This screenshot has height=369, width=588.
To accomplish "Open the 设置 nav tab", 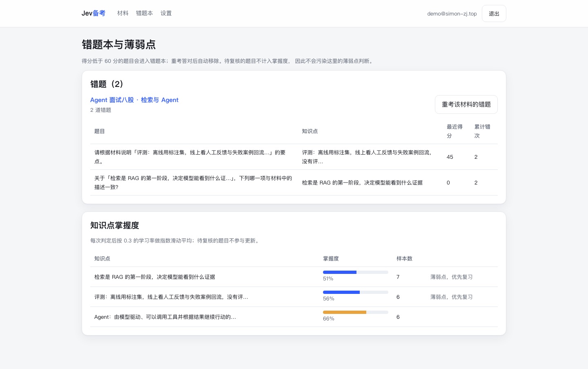I will pos(166,13).
